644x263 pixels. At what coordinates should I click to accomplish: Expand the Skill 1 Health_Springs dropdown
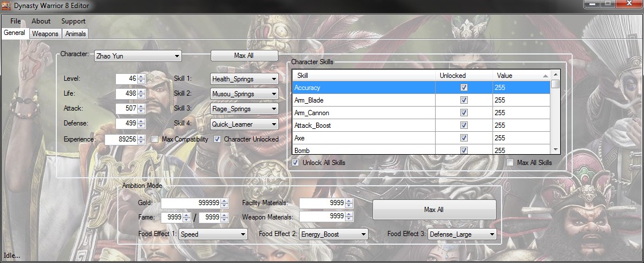245,78
